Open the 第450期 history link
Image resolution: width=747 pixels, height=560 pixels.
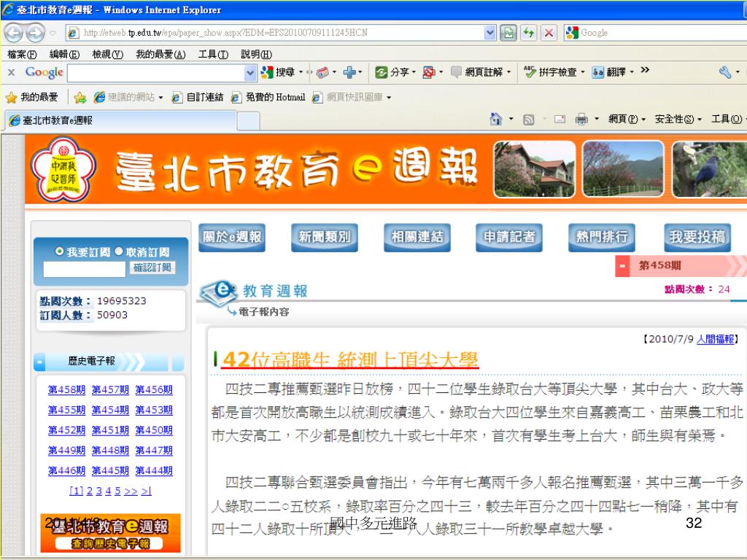click(x=154, y=430)
